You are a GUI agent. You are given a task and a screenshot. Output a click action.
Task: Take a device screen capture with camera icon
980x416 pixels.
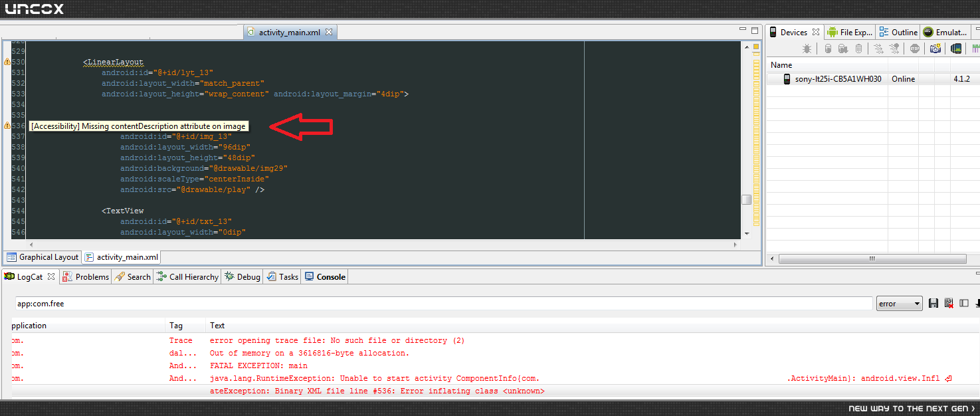coord(935,49)
